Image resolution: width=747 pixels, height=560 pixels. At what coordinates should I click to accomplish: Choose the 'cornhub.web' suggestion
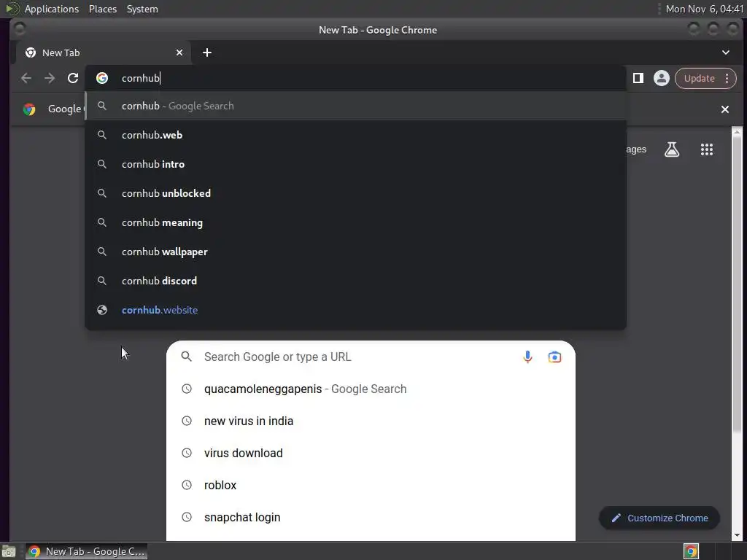point(355,135)
